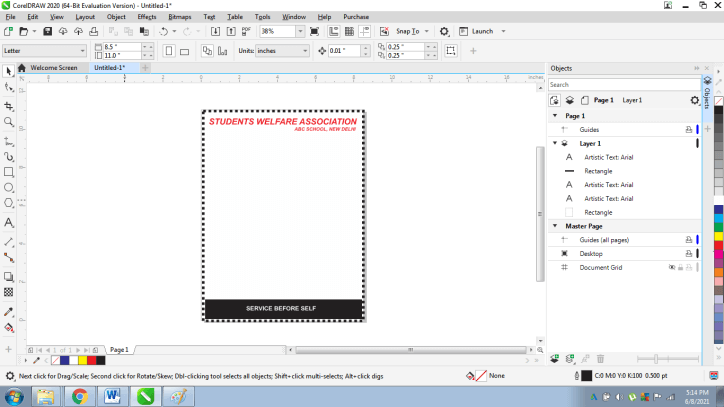Open the zoom level dropdown
Viewport: 724px width, 407px height.
298,31
